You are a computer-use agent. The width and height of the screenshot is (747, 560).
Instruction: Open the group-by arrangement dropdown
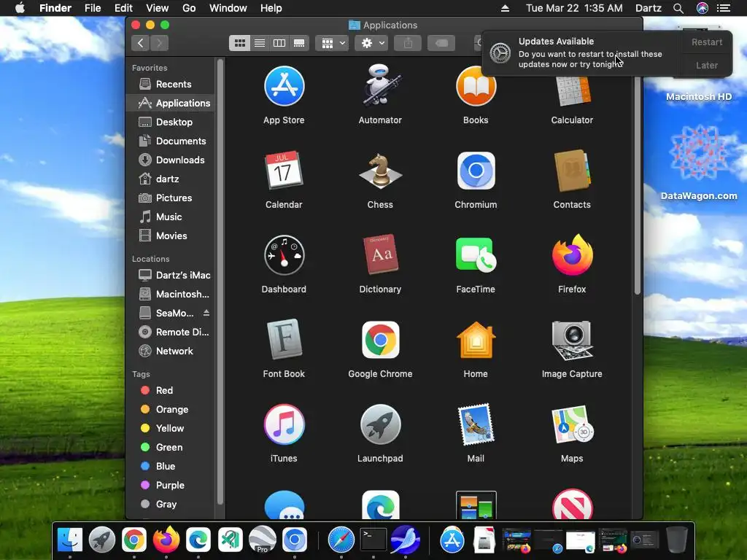pyautogui.click(x=332, y=43)
